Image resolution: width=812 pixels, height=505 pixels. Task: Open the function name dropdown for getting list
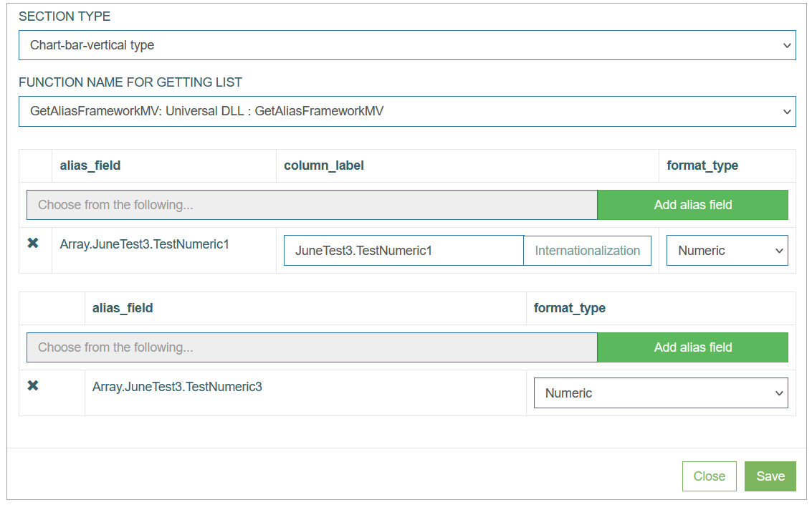point(407,111)
